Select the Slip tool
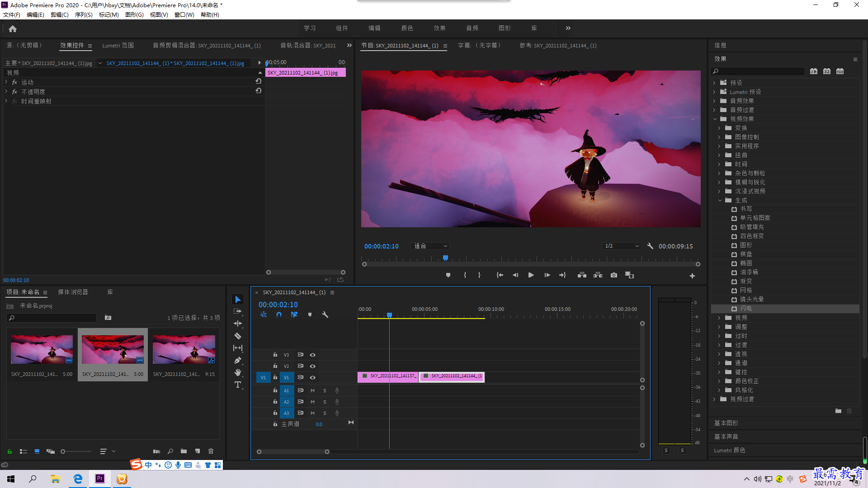 click(238, 348)
